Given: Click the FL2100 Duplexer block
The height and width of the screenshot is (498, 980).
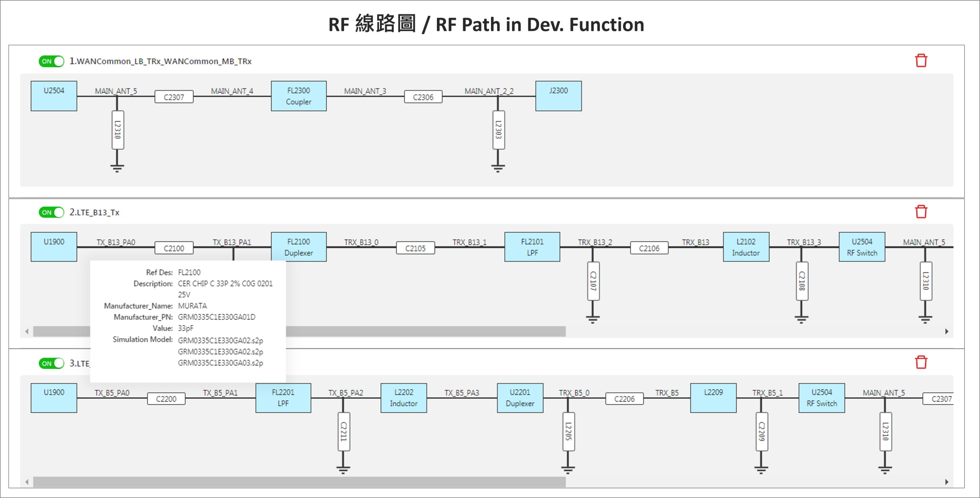Looking at the screenshot, I should [299, 247].
